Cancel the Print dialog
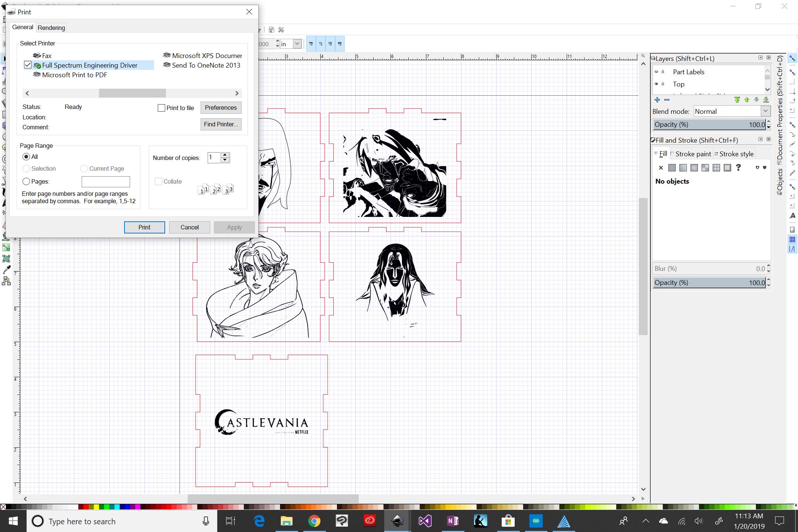The height and width of the screenshot is (532, 798). [x=190, y=227]
